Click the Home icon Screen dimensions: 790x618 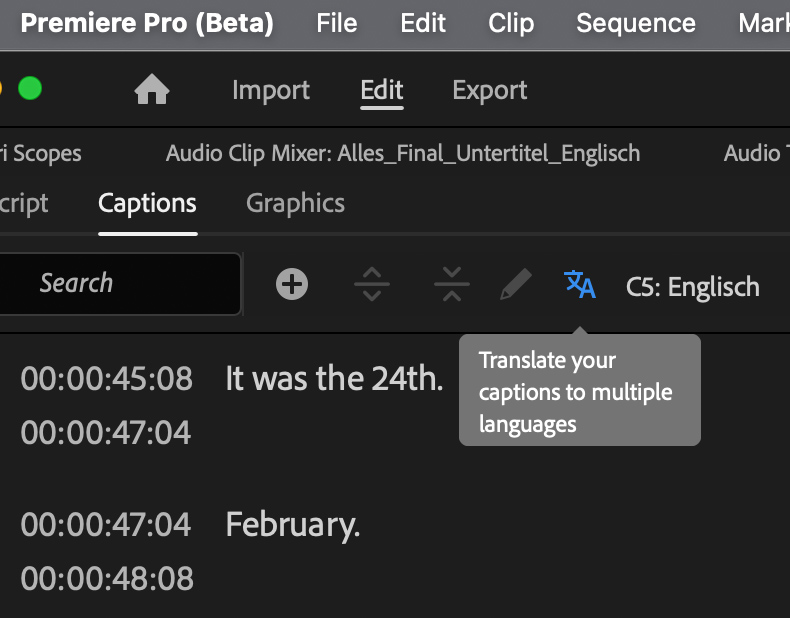point(152,90)
